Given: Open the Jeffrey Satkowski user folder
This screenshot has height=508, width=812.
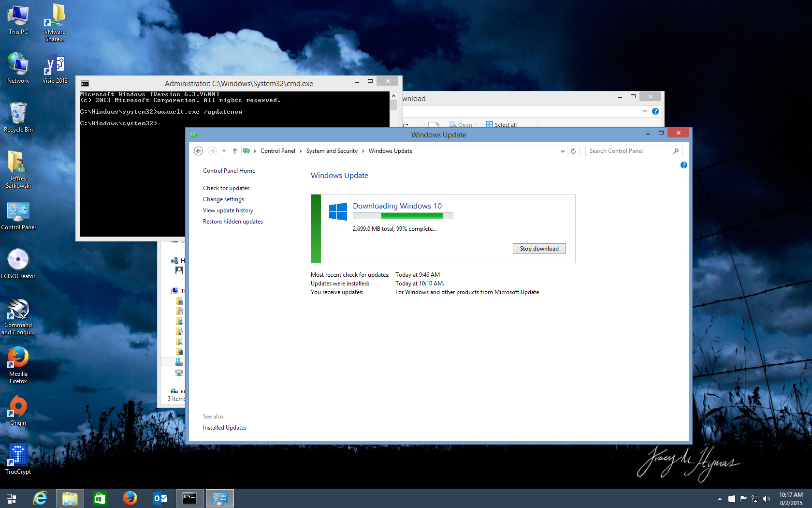Looking at the screenshot, I should 18,169.
